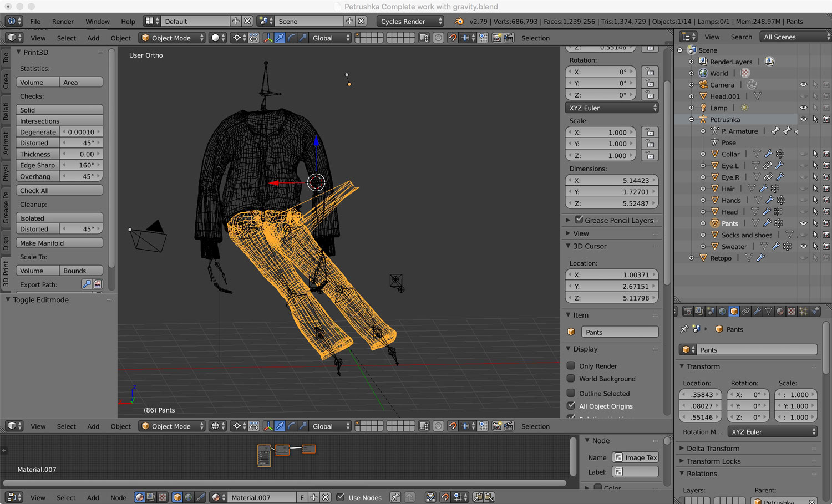Image resolution: width=832 pixels, height=504 pixels.
Task: Open the Help menu
Action: coord(128,21)
